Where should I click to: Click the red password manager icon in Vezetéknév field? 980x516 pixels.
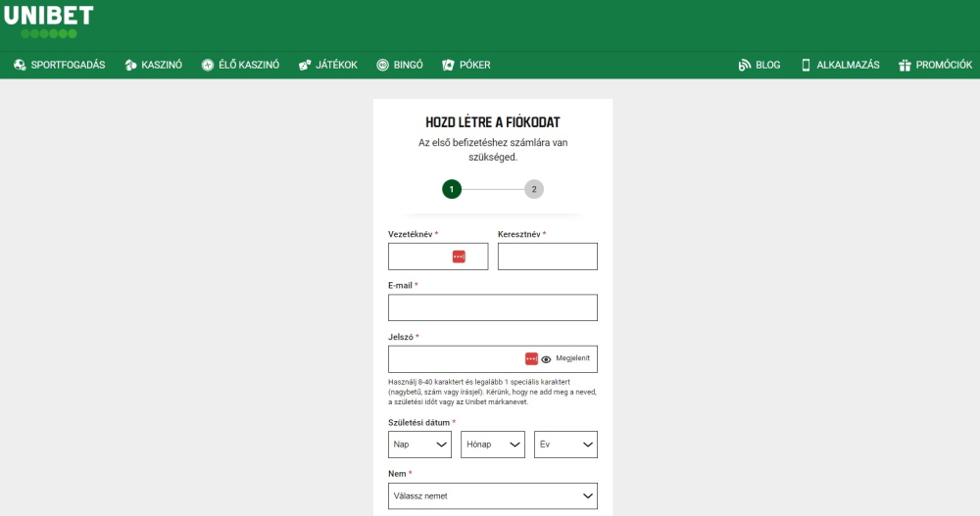tap(459, 257)
